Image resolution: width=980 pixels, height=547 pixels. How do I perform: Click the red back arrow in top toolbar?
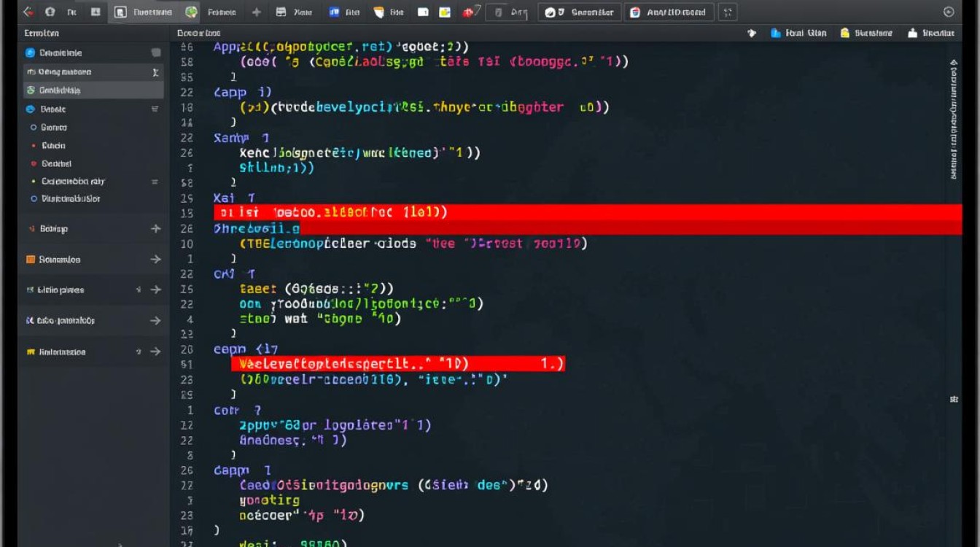(x=28, y=12)
